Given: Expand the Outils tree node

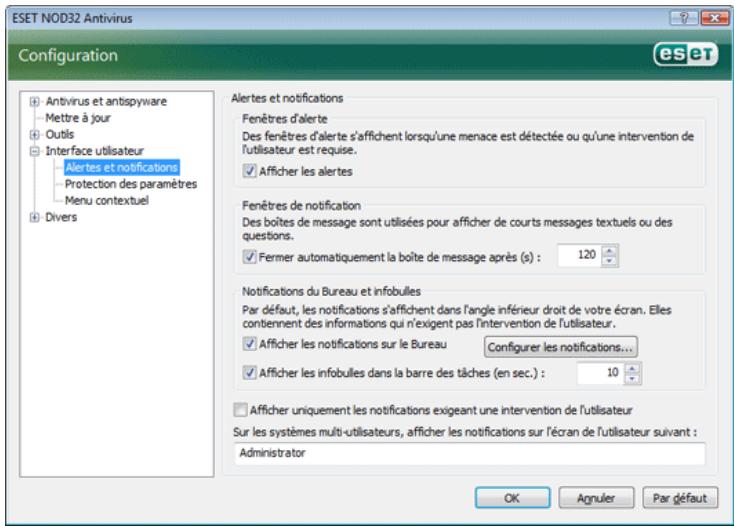Looking at the screenshot, I should (x=34, y=135).
